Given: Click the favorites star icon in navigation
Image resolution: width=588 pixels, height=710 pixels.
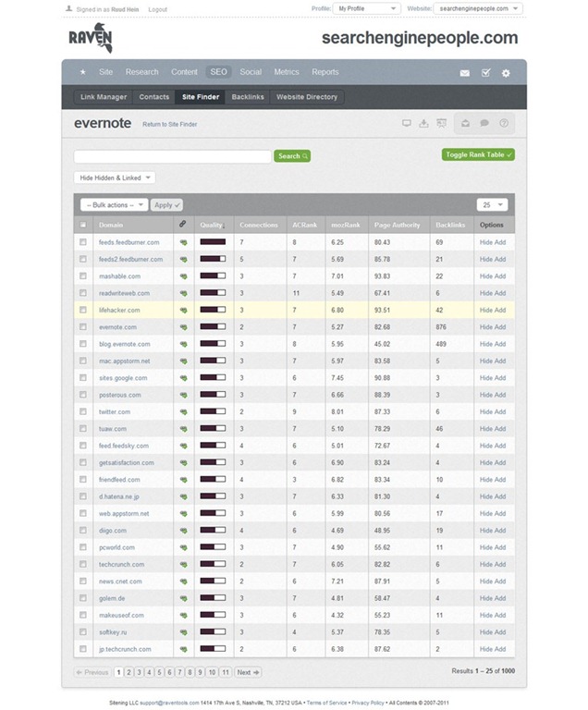Looking at the screenshot, I should point(83,72).
